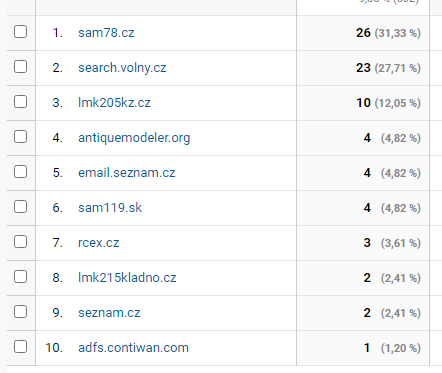Check the adfs.contiwan.com row box

tap(20, 347)
